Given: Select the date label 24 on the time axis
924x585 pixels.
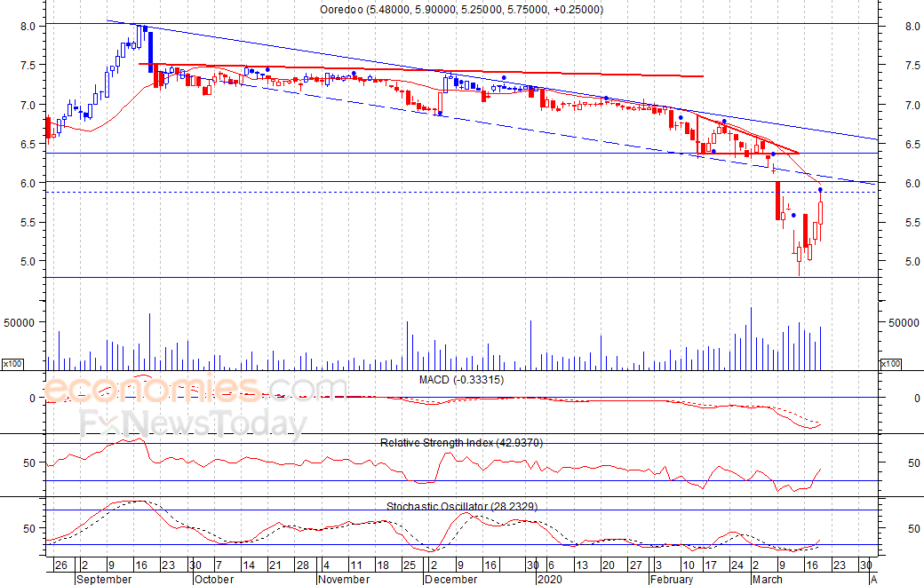Looking at the screenshot, I should [x=737, y=565].
